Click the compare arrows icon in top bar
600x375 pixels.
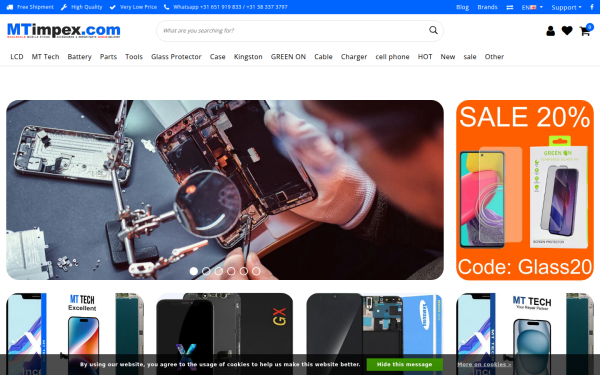click(x=510, y=7)
